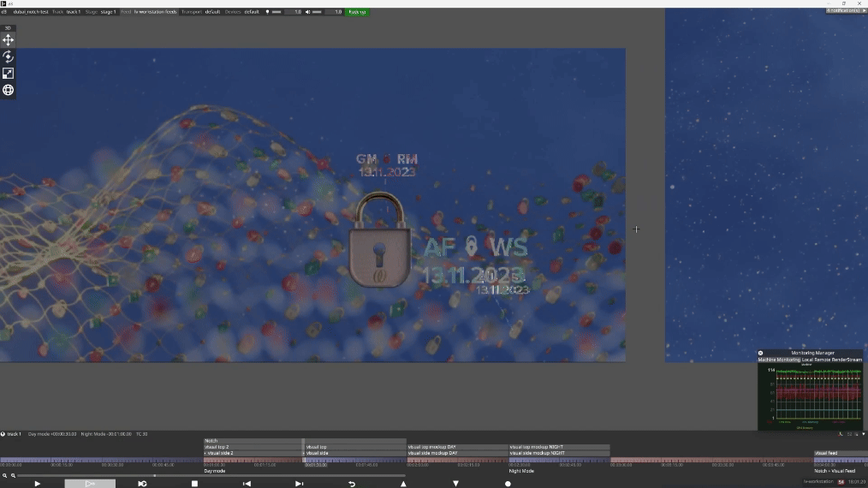Click the green Fade up button
This screenshot has height=488, width=868.
tap(357, 12)
